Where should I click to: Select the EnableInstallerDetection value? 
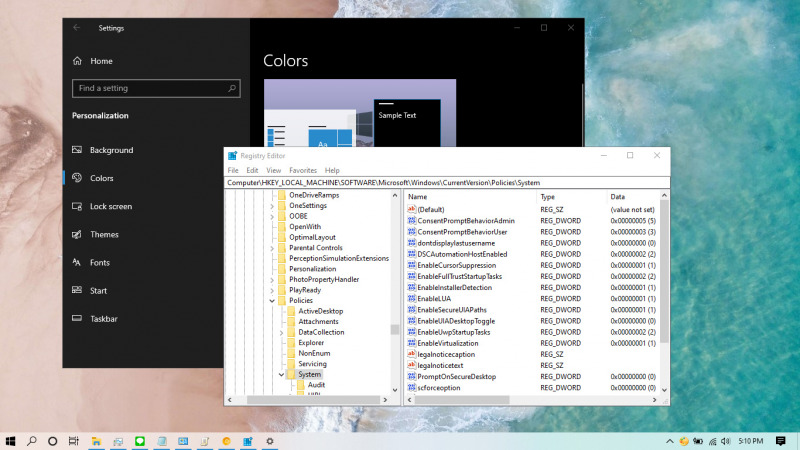click(x=455, y=287)
